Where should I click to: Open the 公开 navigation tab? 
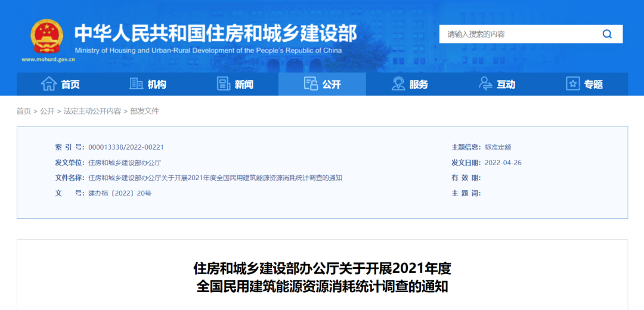click(x=322, y=84)
